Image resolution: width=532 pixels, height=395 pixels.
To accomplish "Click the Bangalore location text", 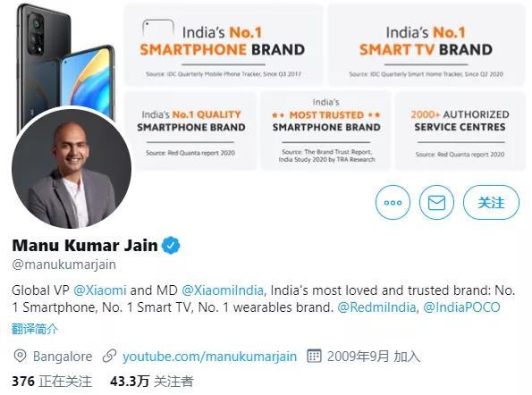I will click(x=63, y=357).
